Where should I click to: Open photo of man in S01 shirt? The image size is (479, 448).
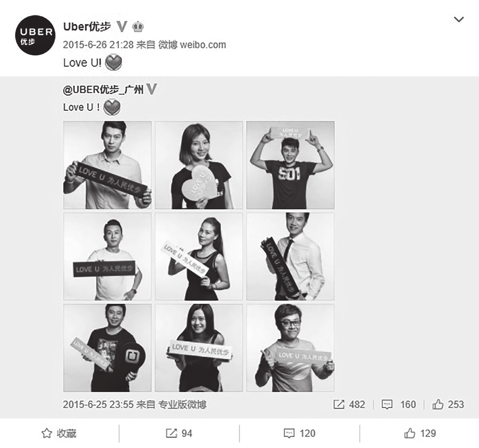coord(290,165)
